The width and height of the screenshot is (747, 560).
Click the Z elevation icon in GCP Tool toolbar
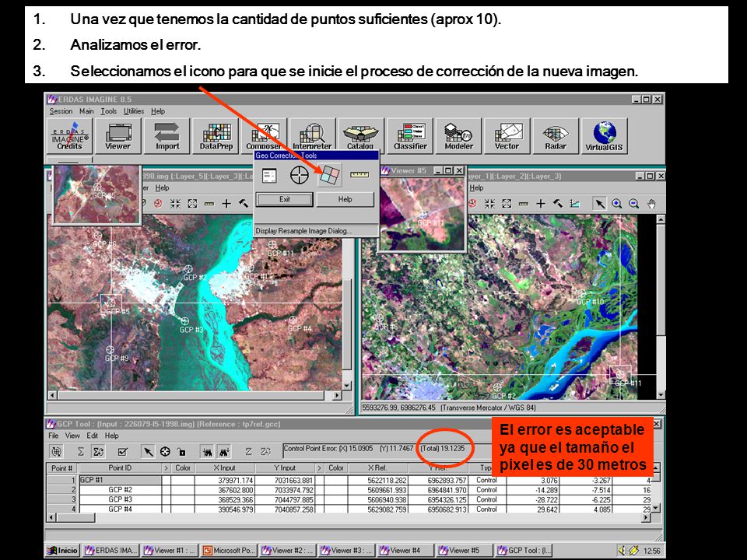click(248, 451)
